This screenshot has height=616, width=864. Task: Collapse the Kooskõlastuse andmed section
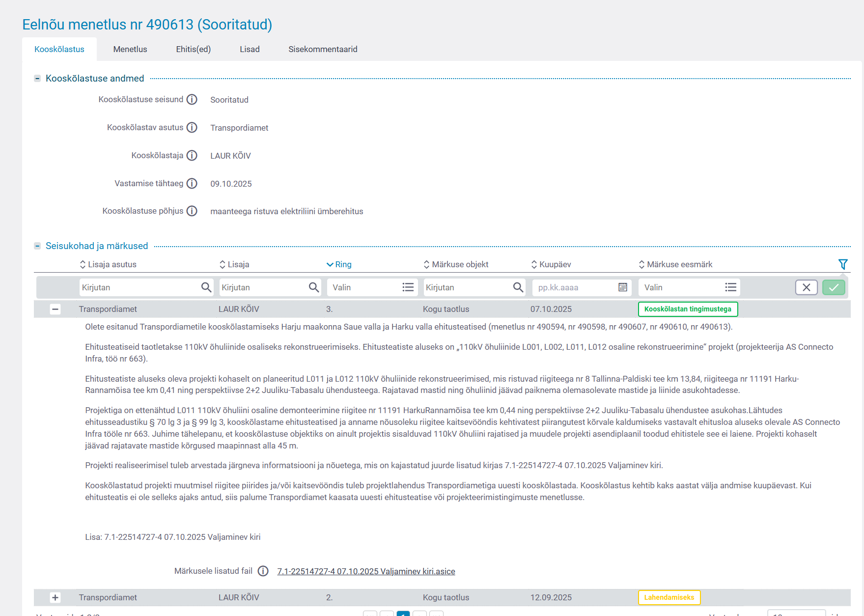pos(37,79)
